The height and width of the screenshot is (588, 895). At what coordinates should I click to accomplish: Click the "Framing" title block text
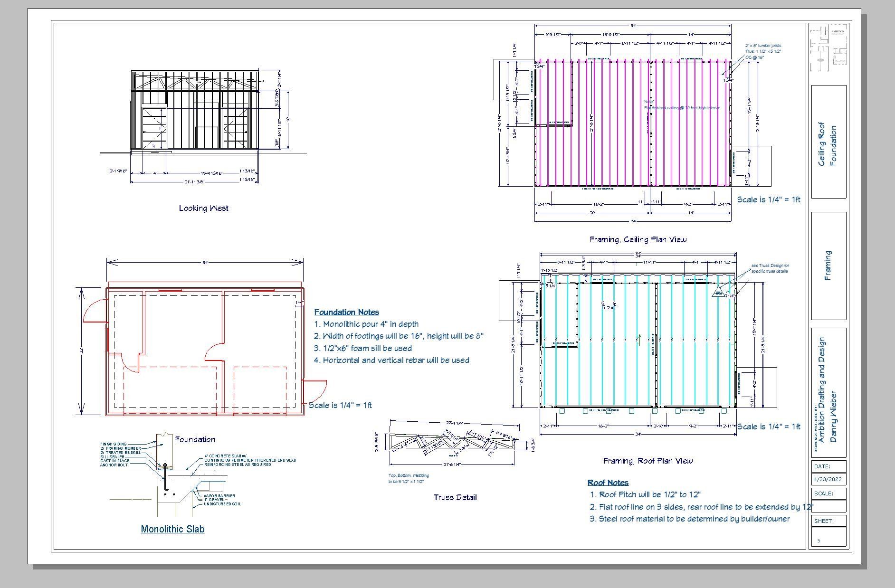828,266
